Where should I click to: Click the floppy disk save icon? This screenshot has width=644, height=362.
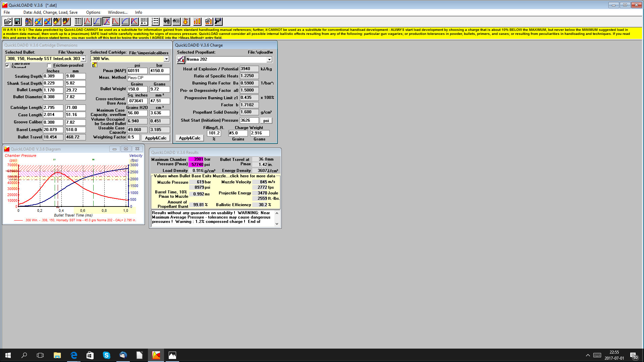17,21
